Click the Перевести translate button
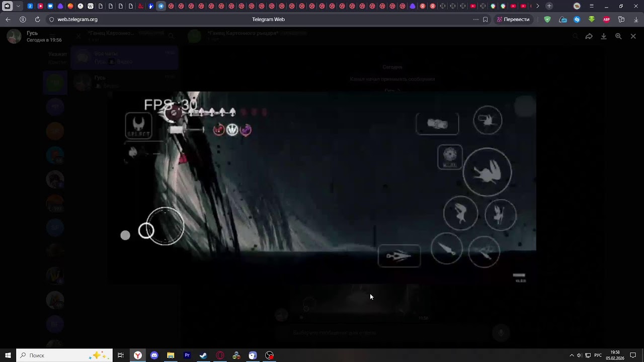 click(513, 20)
